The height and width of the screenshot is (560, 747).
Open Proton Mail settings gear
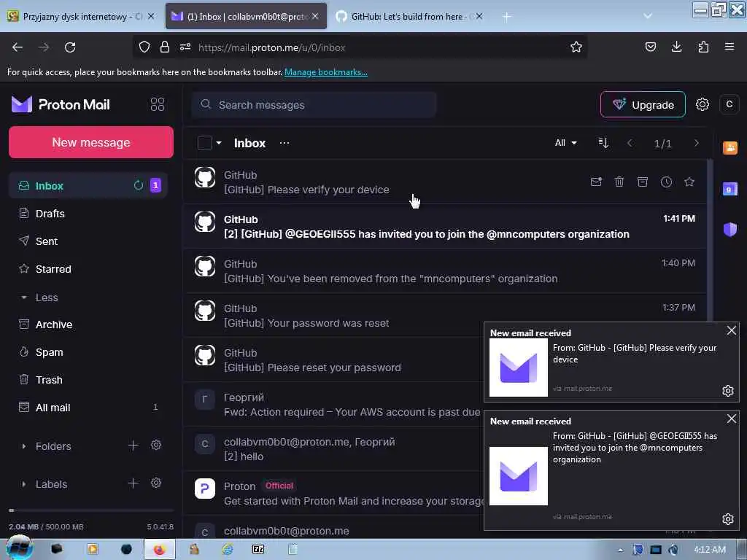[703, 104]
